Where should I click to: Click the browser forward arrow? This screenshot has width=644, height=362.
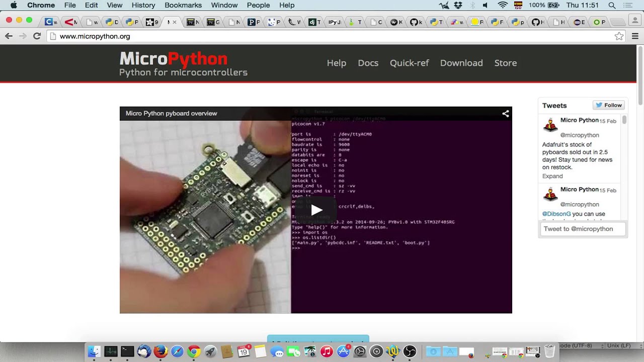click(23, 36)
